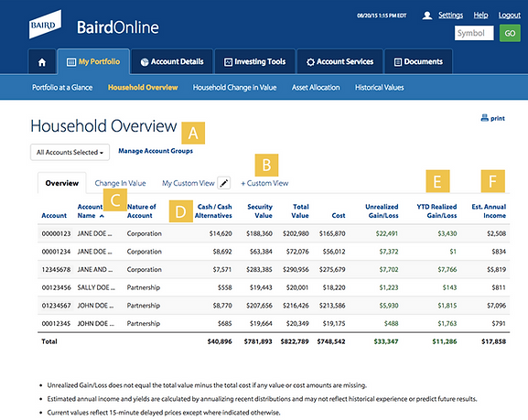Click the green GO button
528x420 pixels.
tap(510, 33)
